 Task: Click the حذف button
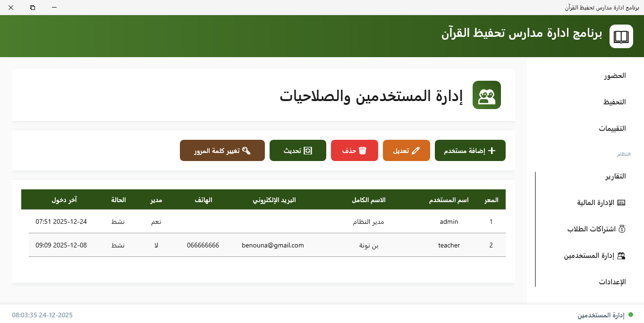point(354,150)
